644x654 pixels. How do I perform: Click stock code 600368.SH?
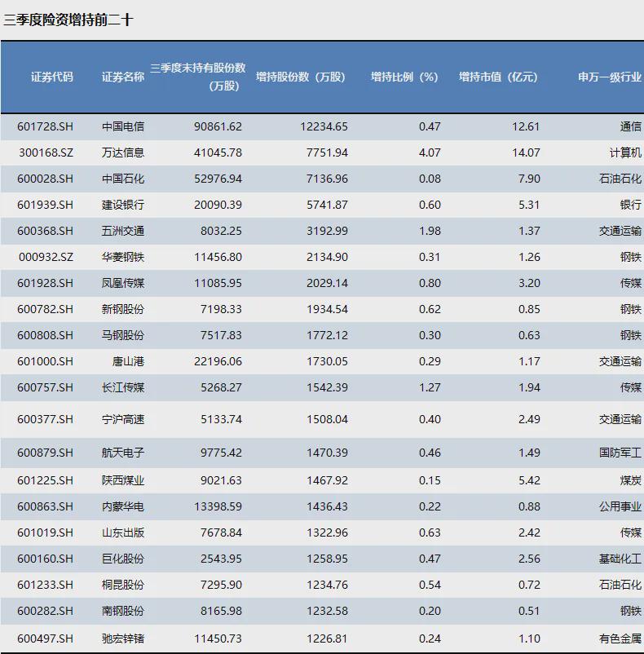[x=45, y=231]
